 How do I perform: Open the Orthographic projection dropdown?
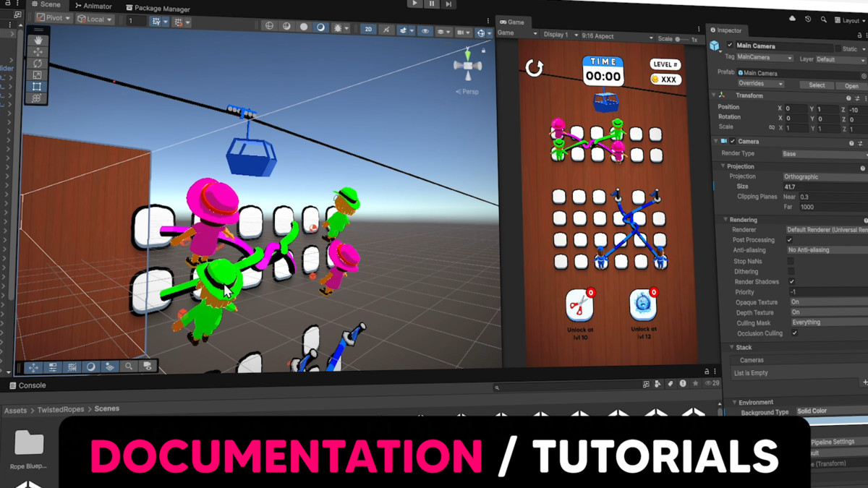pos(825,176)
